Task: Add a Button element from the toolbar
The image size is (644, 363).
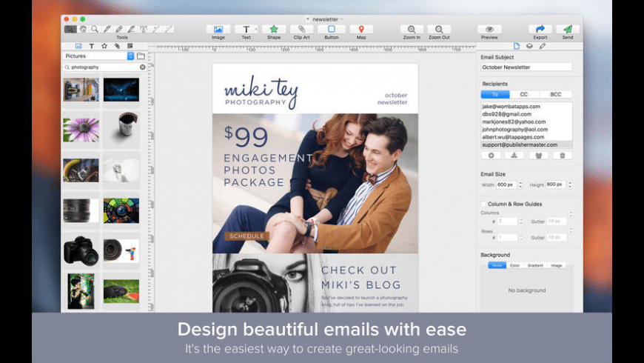Action: pos(332,29)
